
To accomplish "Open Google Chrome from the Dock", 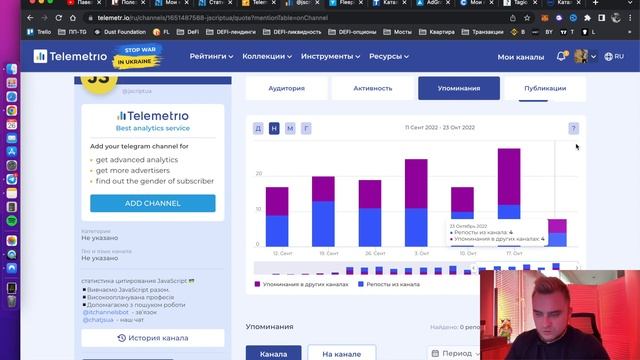I will (x=12, y=111).
